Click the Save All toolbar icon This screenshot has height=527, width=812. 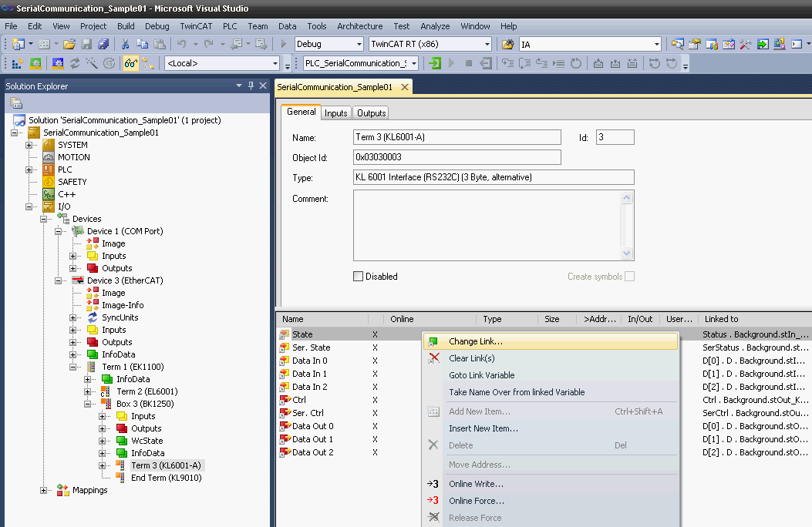click(x=103, y=45)
